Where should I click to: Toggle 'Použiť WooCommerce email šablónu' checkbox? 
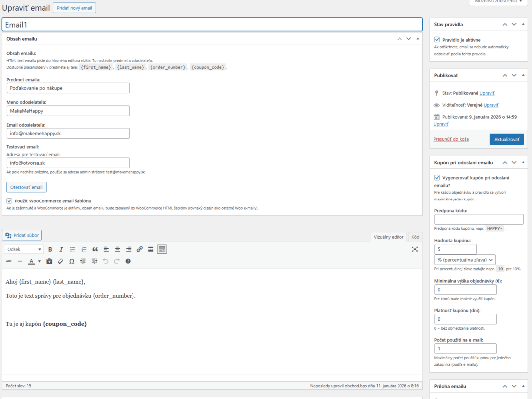click(9, 200)
